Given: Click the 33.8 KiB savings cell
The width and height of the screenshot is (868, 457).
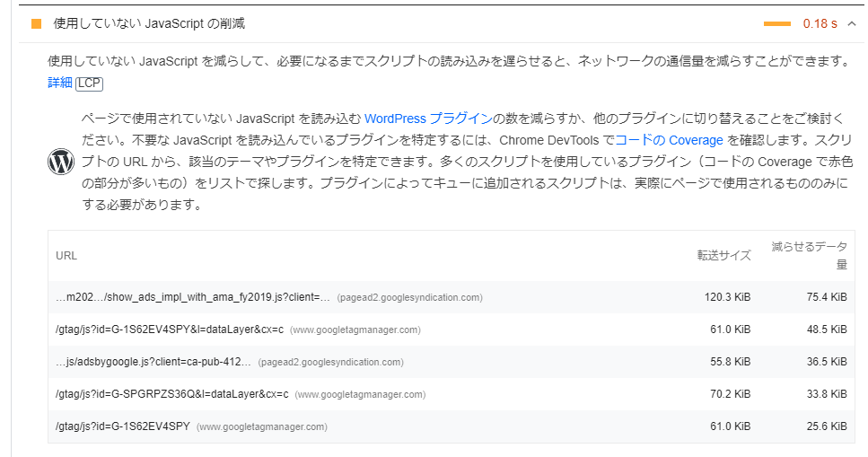Looking at the screenshot, I should tap(827, 394).
